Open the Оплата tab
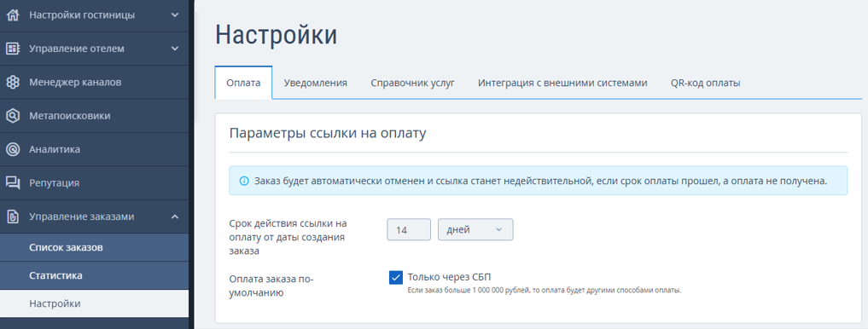Screen dimensions: 868x329 click(x=243, y=83)
